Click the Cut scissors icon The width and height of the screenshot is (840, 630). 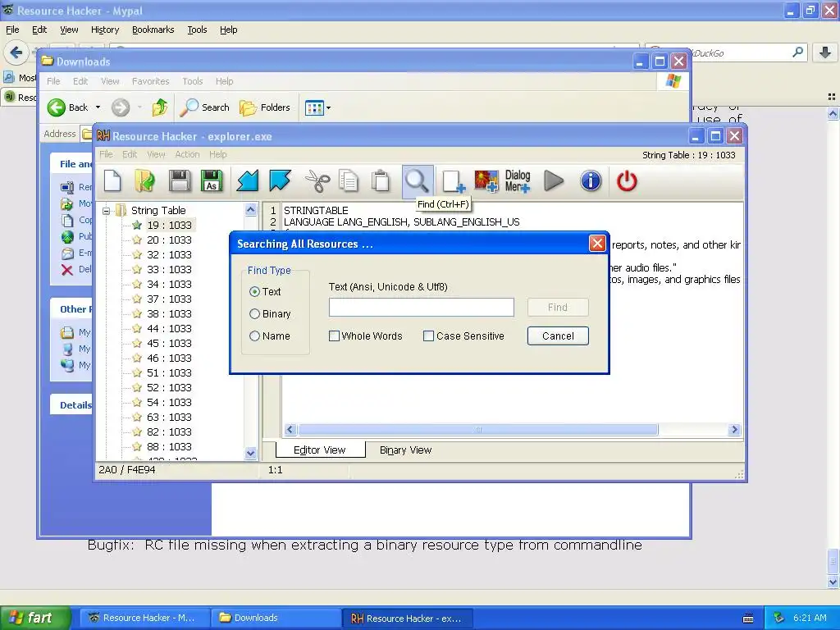tap(317, 180)
